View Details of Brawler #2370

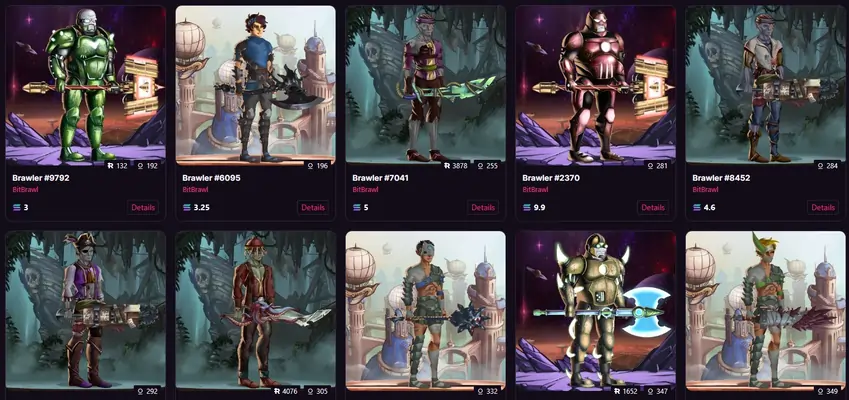coord(653,207)
